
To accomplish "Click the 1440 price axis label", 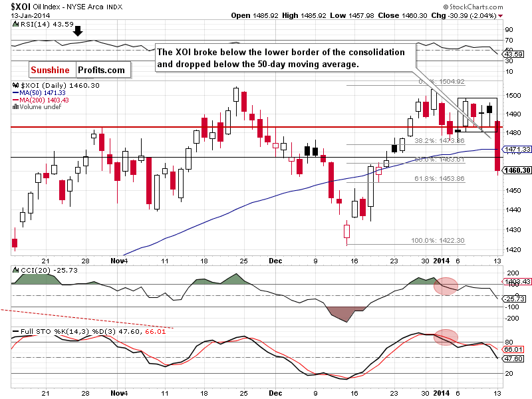I will 513,209.
